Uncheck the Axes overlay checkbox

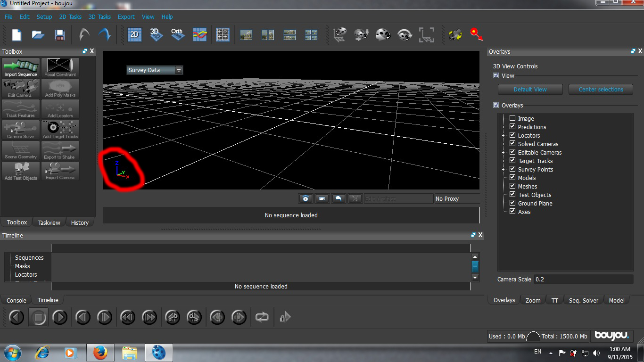(x=512, y=212)
